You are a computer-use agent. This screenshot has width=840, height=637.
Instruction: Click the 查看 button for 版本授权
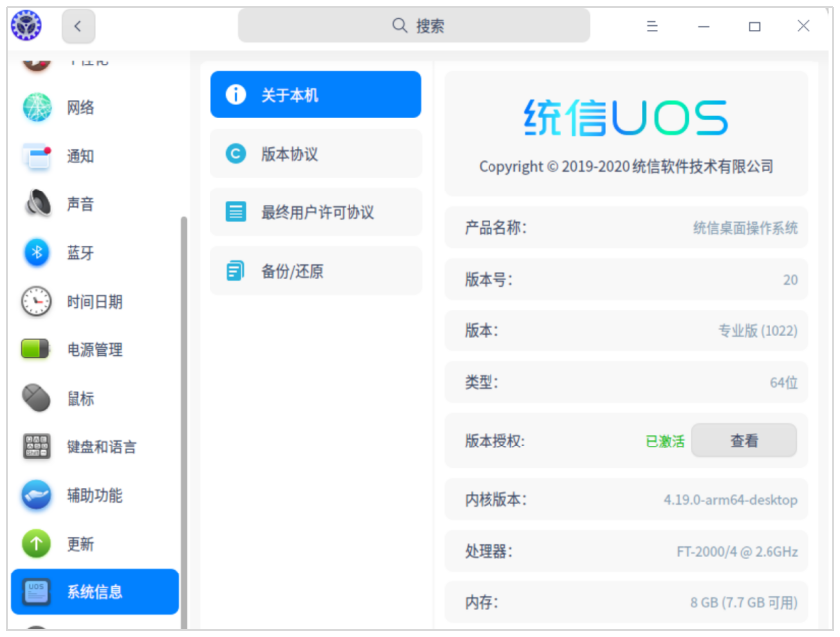(744, 441)
